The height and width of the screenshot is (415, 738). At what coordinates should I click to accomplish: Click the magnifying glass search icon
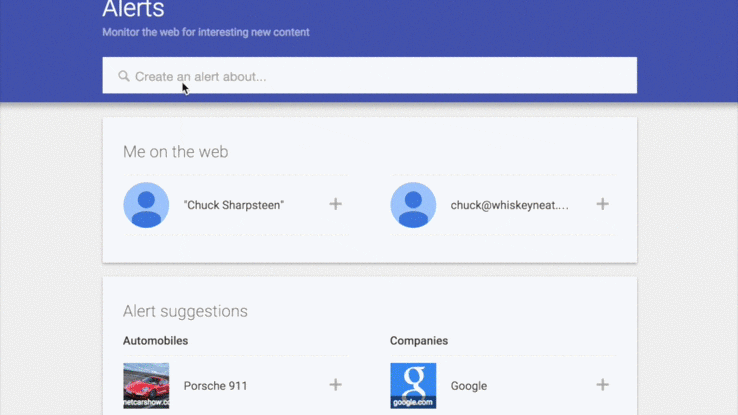124,76
